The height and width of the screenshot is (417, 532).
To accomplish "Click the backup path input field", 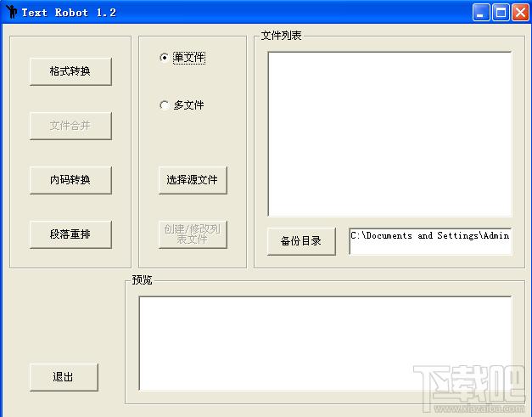I will (430, 241).
